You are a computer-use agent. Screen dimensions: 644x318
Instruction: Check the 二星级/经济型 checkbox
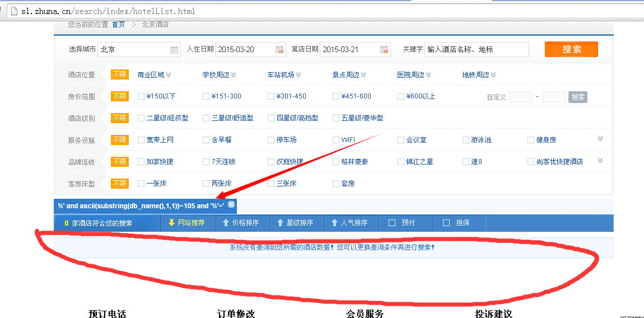141,118
